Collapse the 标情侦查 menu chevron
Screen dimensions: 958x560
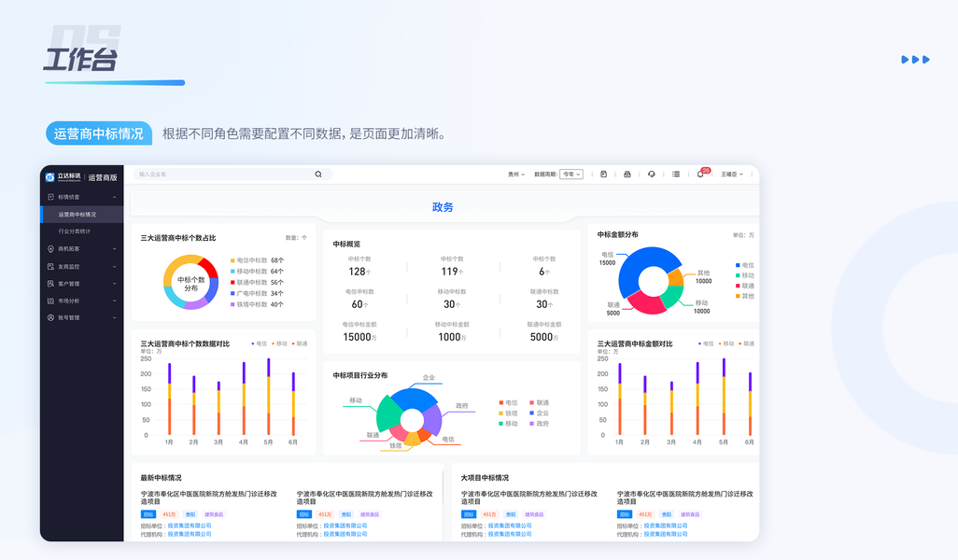click(114, 197)
